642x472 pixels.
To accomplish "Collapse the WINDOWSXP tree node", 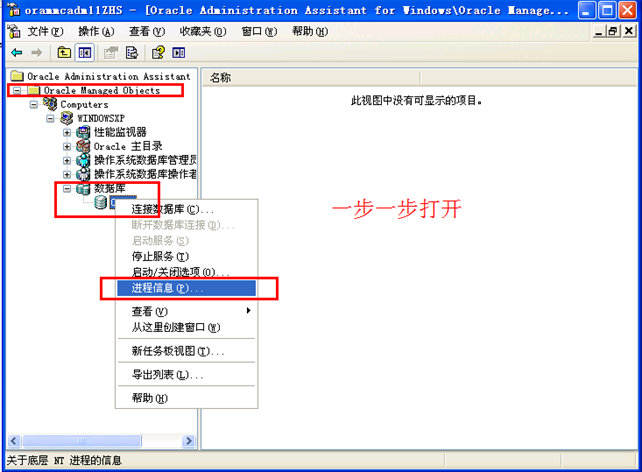I will (x=50, y=119).
